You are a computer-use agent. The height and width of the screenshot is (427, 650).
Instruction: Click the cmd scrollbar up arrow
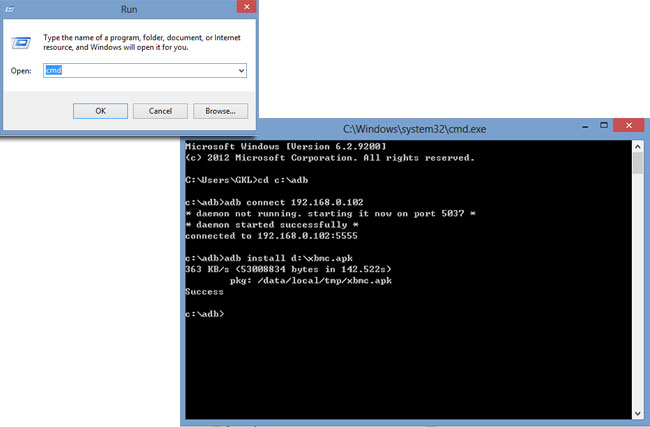(x=638, y=147)
